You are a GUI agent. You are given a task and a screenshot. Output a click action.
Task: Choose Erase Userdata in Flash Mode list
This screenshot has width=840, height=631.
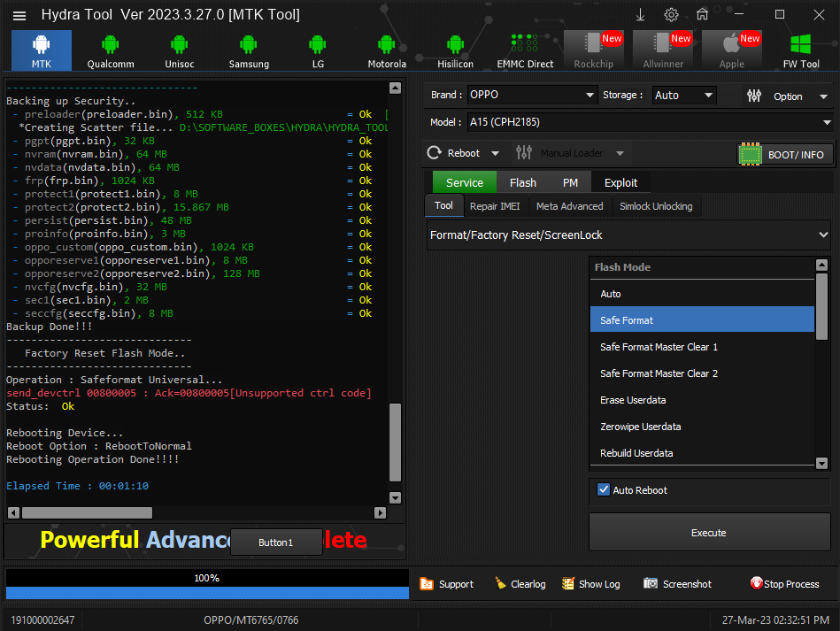pos(633,400)
